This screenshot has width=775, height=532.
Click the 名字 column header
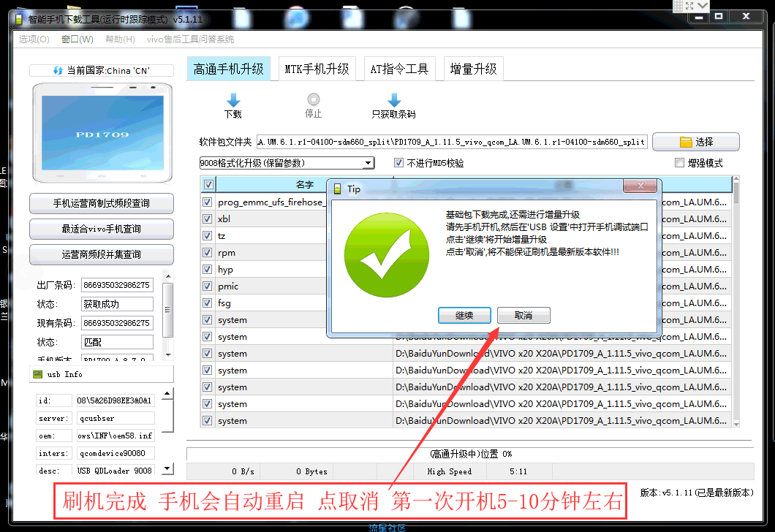coord(304,185)
